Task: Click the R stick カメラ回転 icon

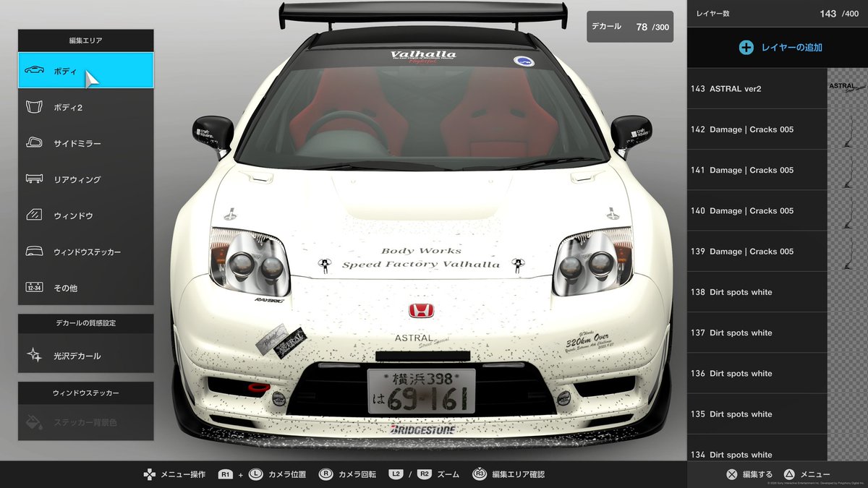Action: [x=325, y=474]
